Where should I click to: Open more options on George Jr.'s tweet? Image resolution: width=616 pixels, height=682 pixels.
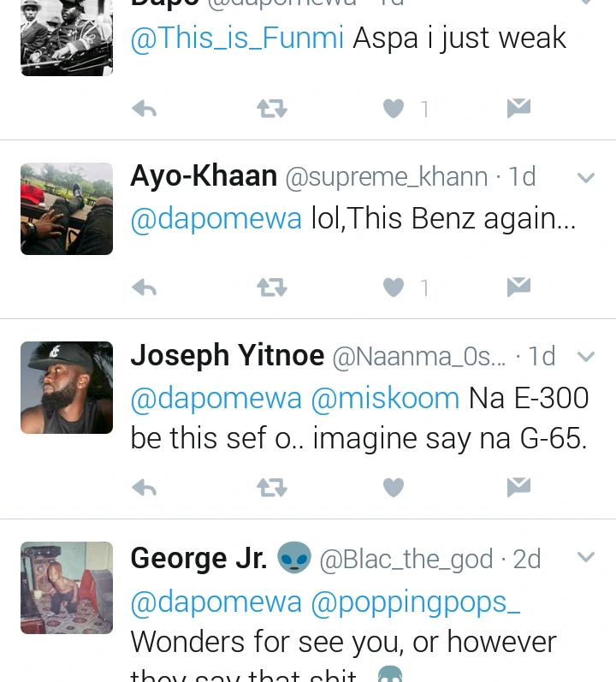pyautogui.click(x=586, y=558)
